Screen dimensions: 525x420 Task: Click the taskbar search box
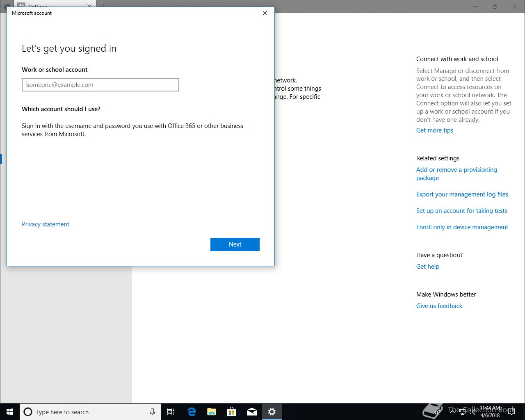(90, 412)
